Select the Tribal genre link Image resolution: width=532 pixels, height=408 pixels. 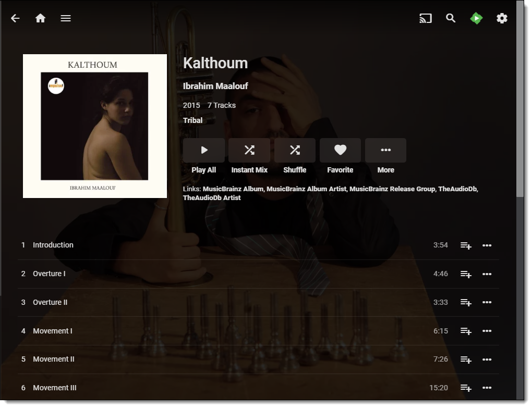click(192, 120)
